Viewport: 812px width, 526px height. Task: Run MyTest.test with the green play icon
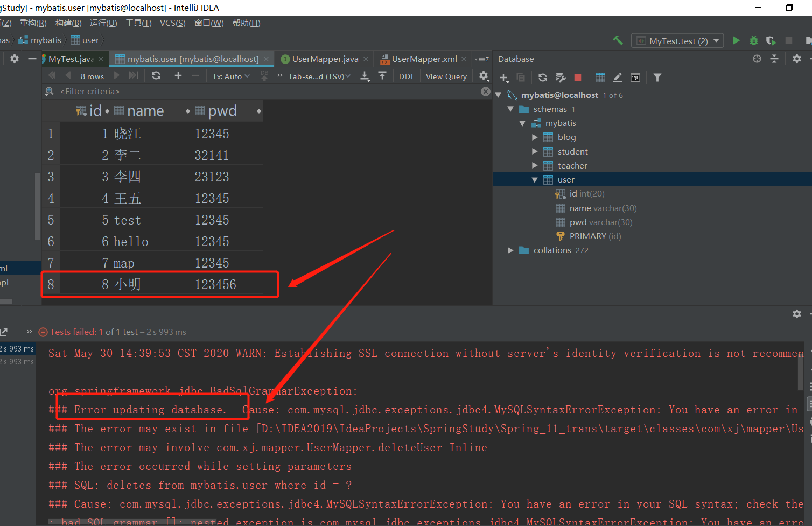pyautogui.click(x=736, y=40)
